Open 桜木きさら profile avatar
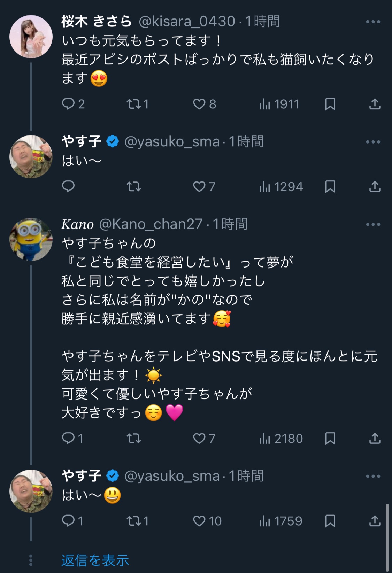 point(31,36)
